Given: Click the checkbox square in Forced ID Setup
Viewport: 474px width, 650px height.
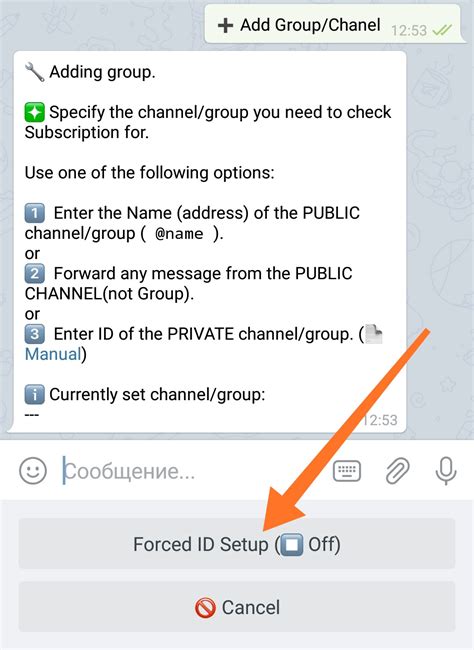Looking at the screenshot, I should point(292,544).
